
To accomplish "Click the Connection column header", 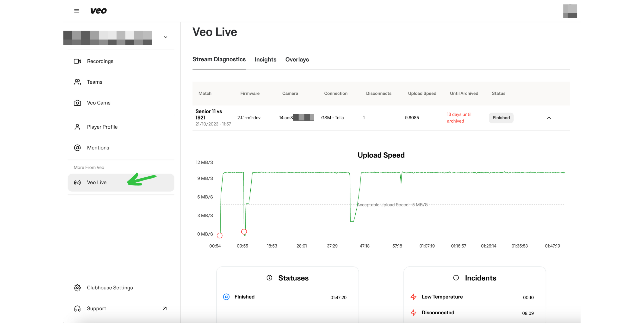I will [x=336, y=93].
